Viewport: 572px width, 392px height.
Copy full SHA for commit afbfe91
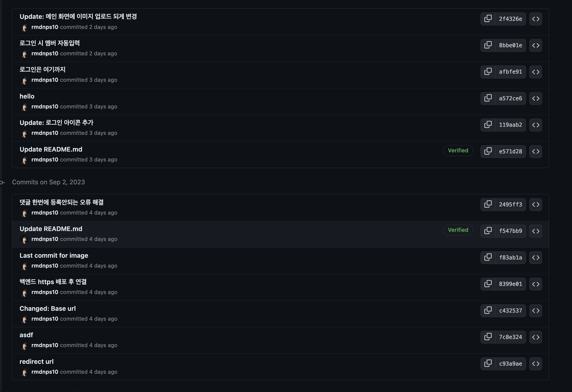pos(488,72)
